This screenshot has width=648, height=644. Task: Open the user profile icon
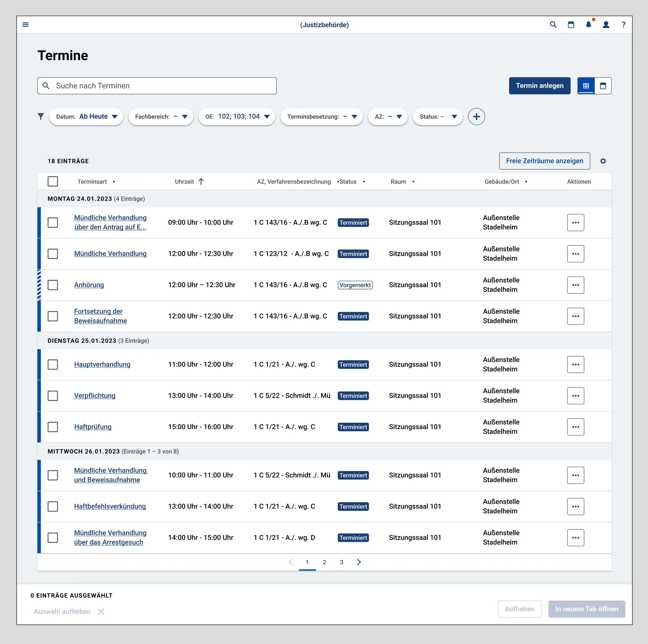coord(606,25)
